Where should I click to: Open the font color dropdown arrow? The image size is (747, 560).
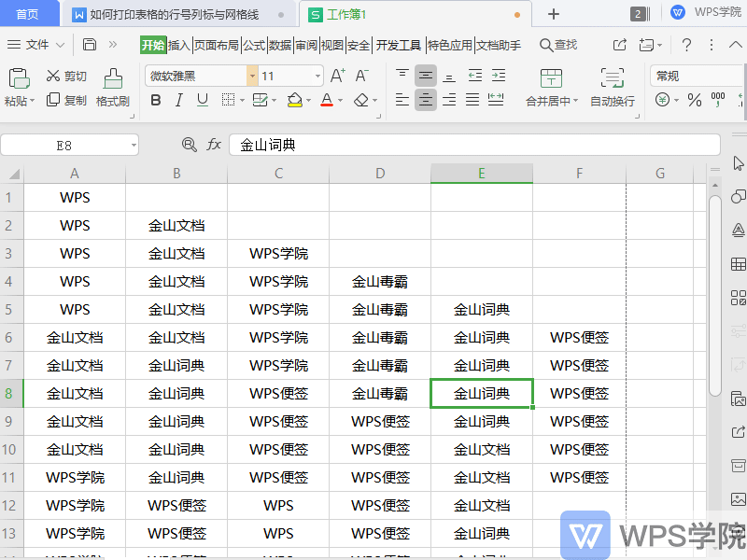[340, 101]
